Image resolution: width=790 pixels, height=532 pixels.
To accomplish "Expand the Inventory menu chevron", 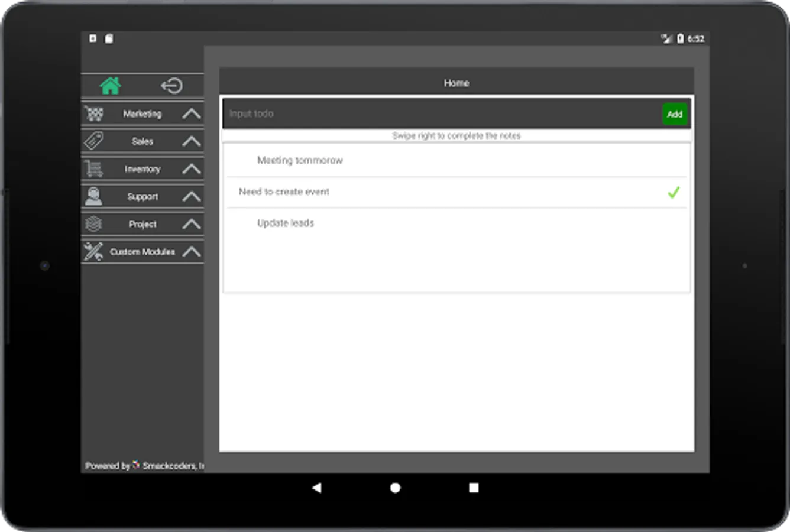I will point(192,169).
